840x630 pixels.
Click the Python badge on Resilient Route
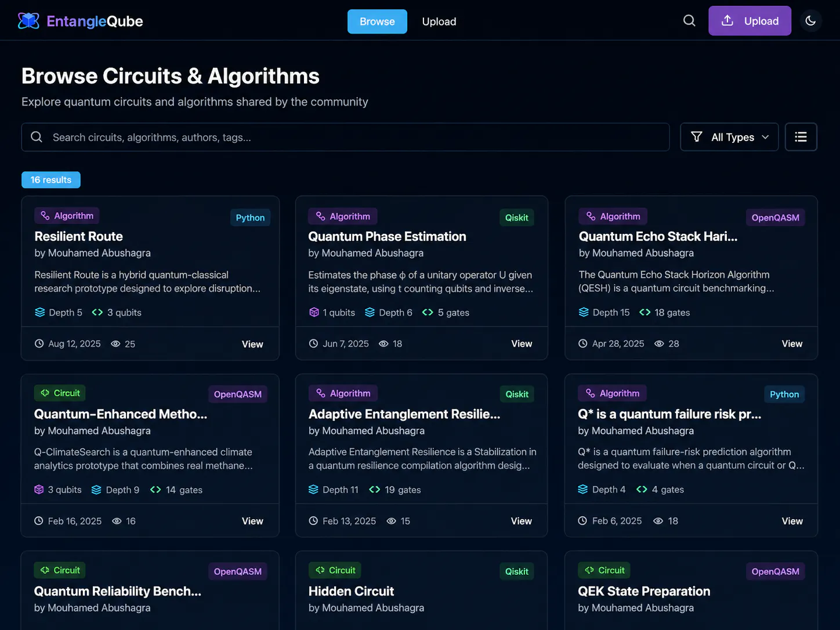coord(250,218)
